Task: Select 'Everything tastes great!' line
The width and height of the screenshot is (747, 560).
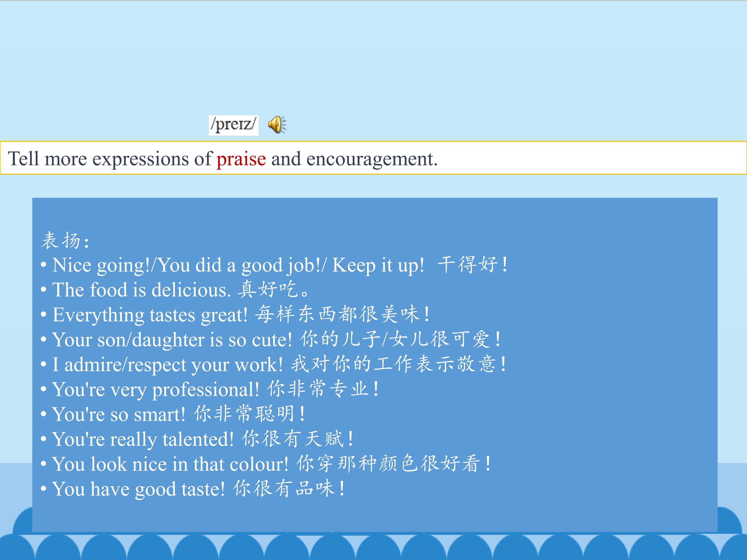Action: 235,314
